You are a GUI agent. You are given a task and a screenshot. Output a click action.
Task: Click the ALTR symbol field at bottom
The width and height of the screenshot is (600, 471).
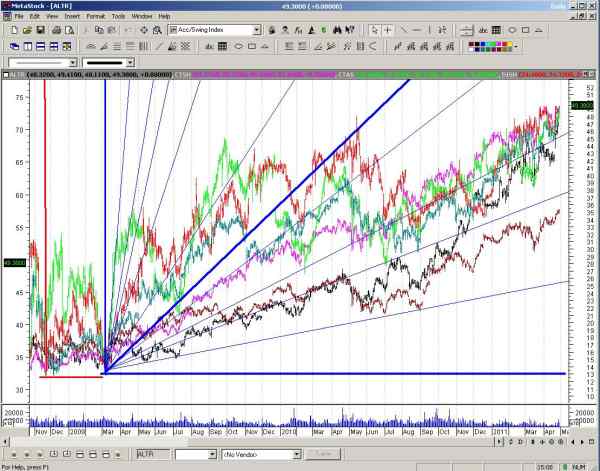(153, 454)
